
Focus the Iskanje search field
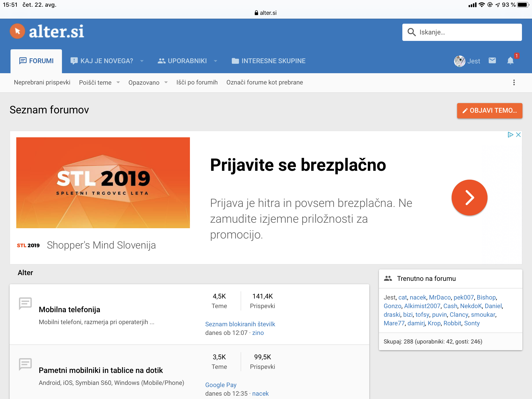point(462,32)
